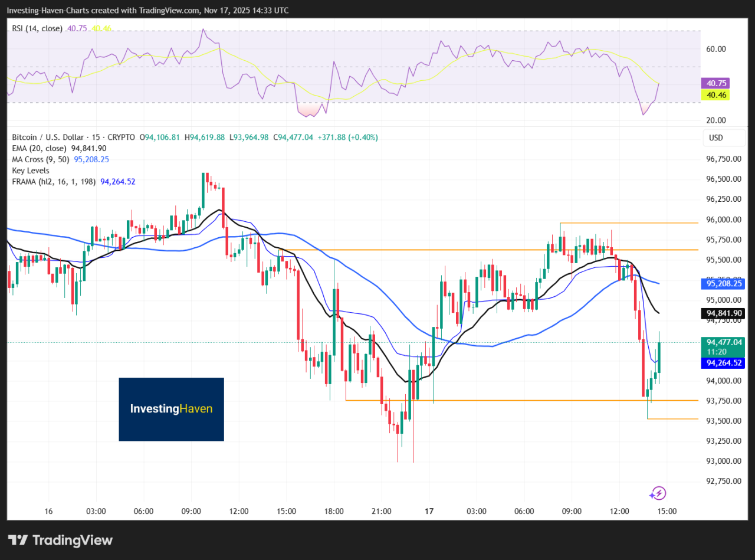Click the green current price label 94,477.04
The width and height of the screenshot is (755, 560).
pyautogui.click(x=723, y=342)
